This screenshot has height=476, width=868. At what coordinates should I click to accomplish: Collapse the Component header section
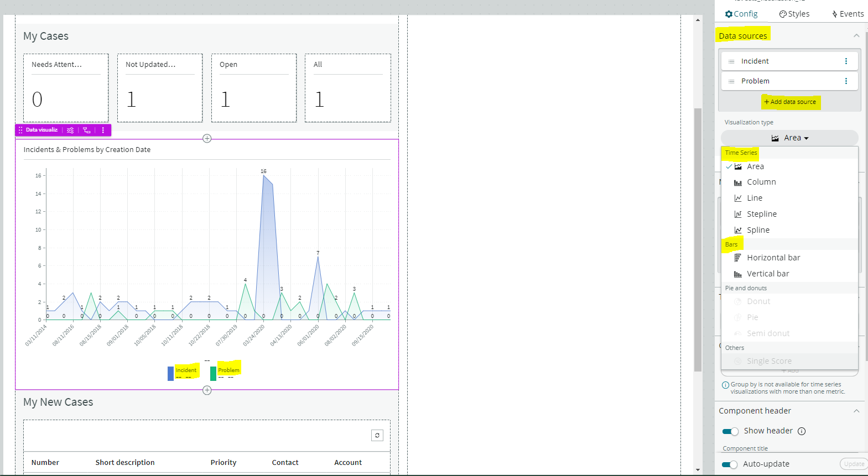856,411
